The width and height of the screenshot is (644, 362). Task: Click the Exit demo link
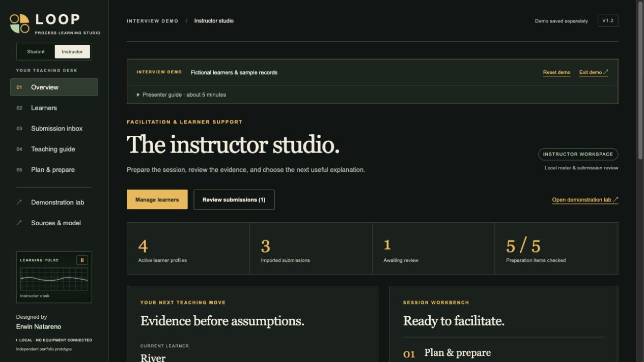[x=594, y=72]
